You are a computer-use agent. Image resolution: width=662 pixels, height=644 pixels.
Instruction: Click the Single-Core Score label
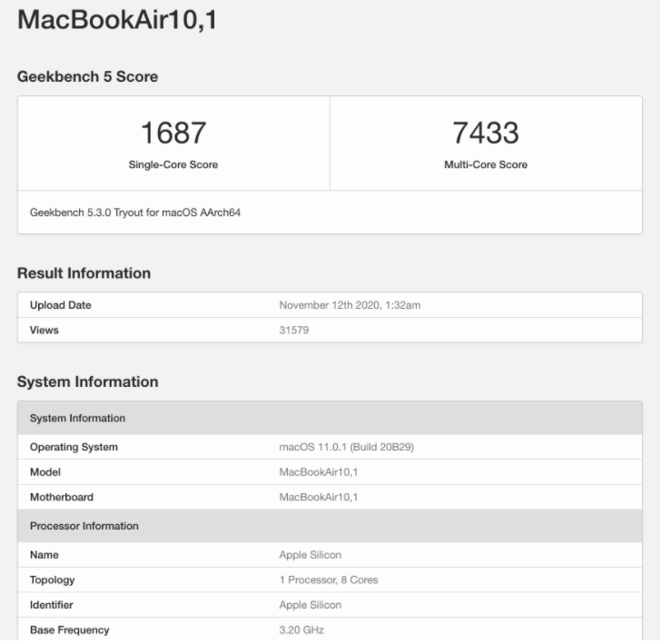point(173,164)
